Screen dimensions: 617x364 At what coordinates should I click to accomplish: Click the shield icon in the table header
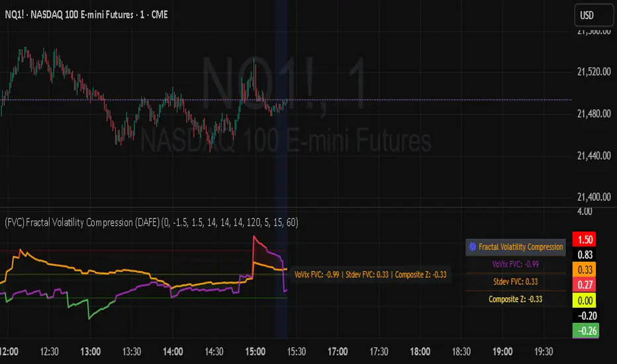click(x=472, y=247)
